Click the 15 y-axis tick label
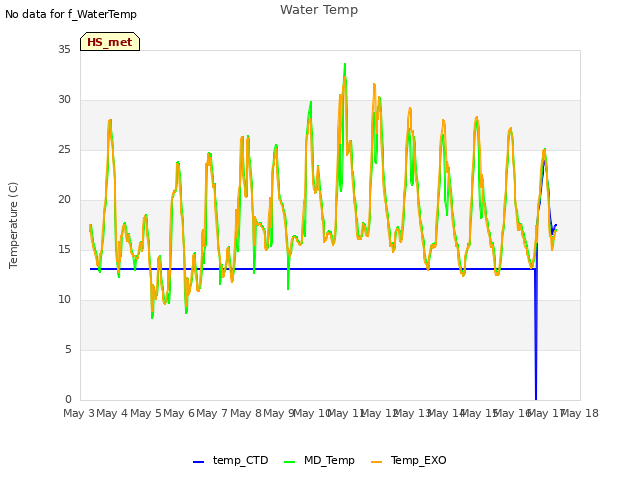 tap(64, 249)
